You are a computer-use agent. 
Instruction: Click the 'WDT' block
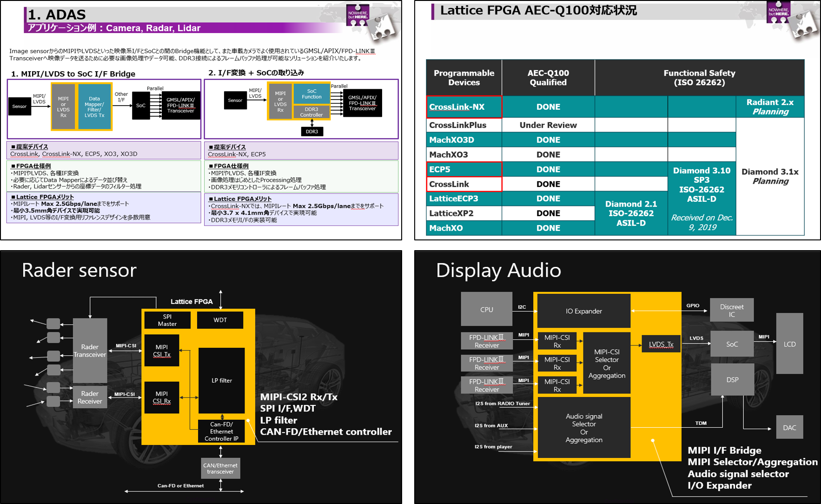coord(220,320)
